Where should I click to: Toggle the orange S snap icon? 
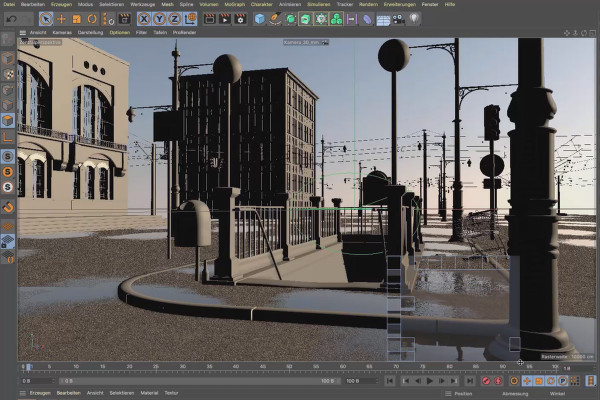(x=8, y=172)
